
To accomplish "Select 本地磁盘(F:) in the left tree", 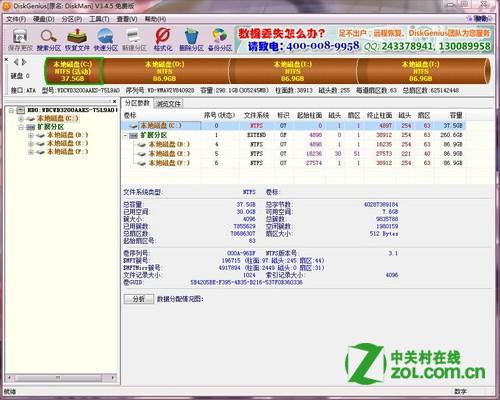I will (68, 152).
